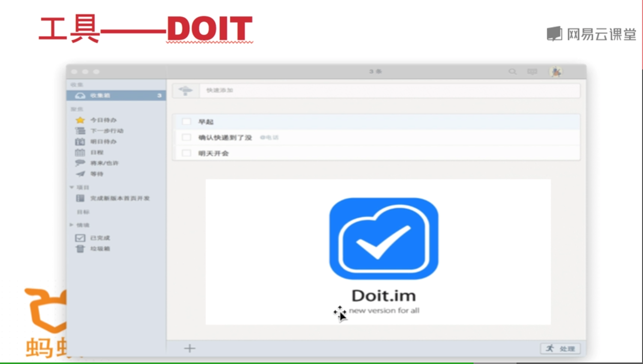The width and height of the screenshot is (643, 364).
Task: Open the 日程 schedule label
Action: point(97,152)
